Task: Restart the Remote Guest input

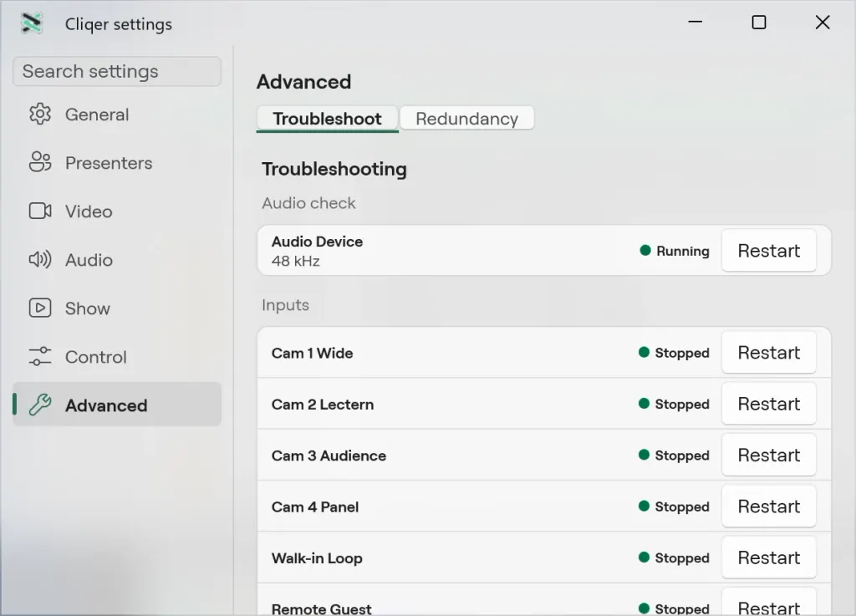Action: [x=769, y=603]
